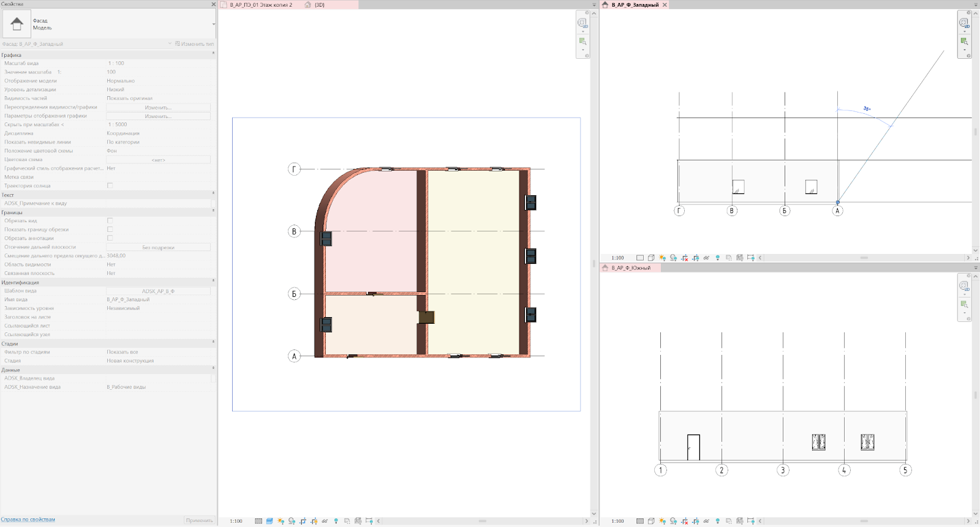
Task: Close the В_АР_Ф_Западный tab
Action: [665, 5]
